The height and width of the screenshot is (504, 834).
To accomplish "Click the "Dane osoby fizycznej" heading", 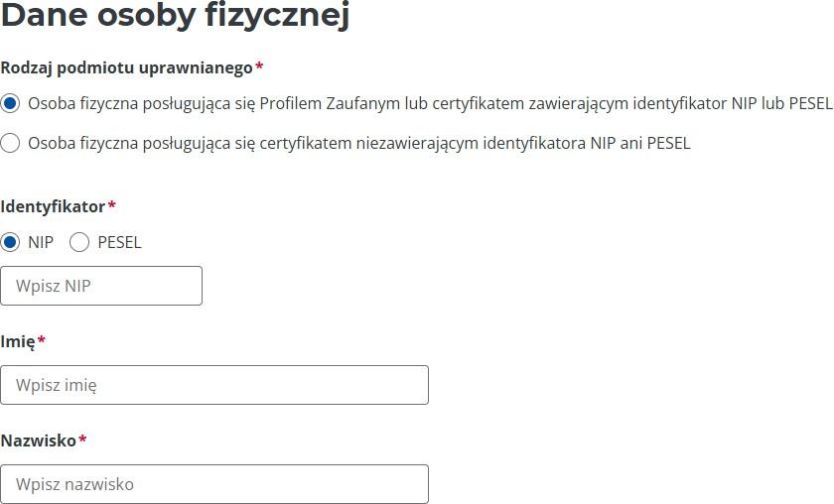I will (175, 16).
